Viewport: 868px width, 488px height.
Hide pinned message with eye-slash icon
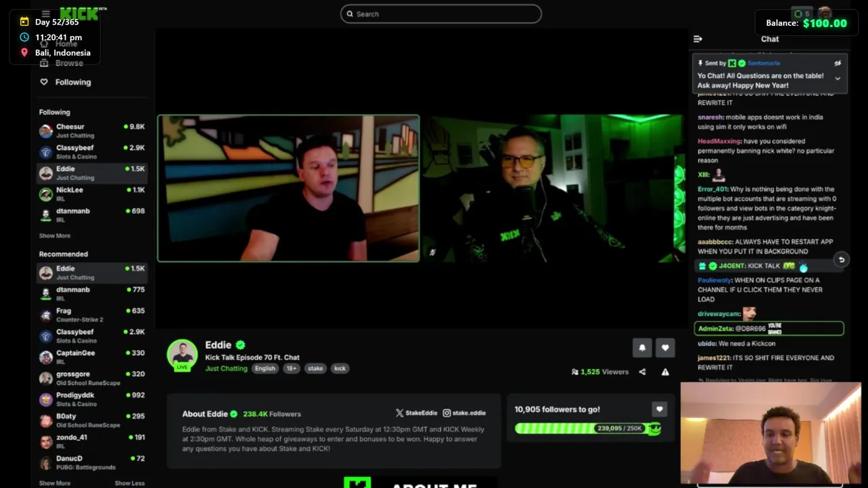[837, 63]
